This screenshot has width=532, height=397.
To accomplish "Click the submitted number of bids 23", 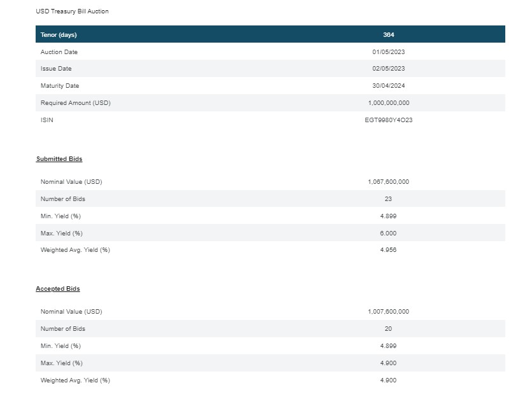I will coord(388,199).
